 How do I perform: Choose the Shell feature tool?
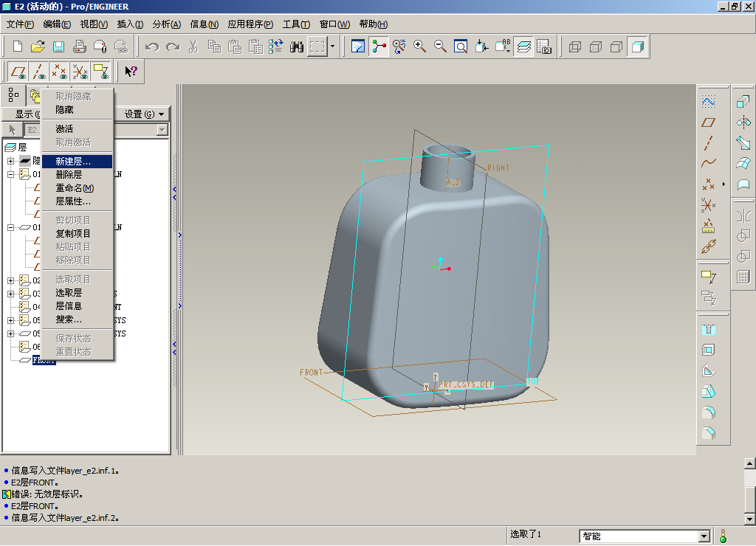708,350
